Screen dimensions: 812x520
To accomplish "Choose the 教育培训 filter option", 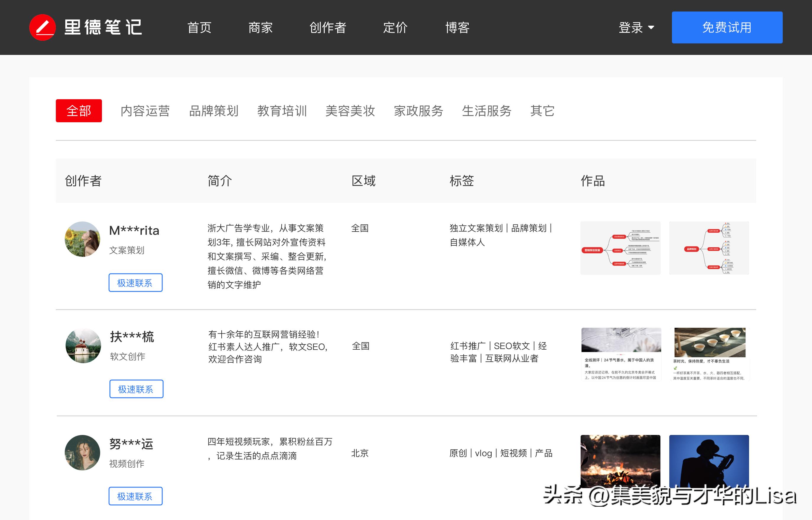I will point(282,111).
